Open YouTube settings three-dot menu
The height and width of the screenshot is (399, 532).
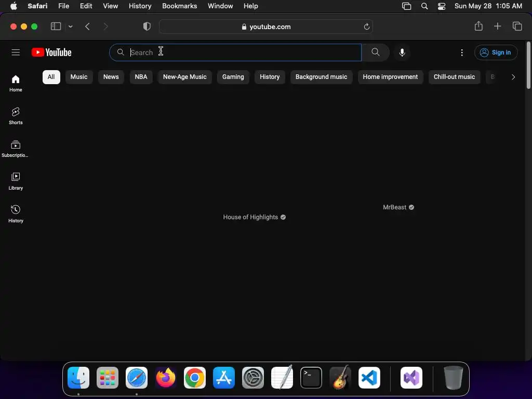[x=462, y=52]
